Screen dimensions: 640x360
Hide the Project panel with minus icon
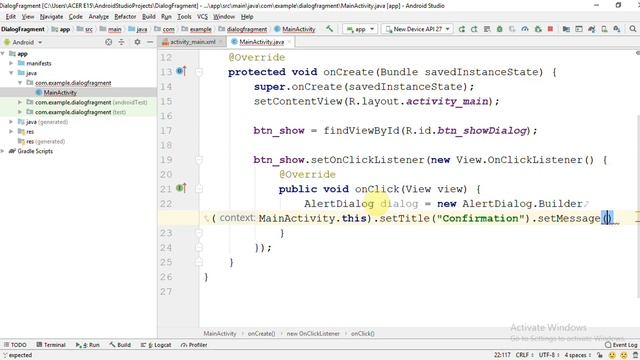pos(150,42)
